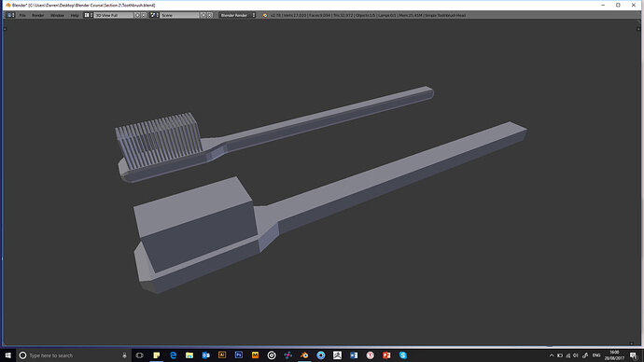
Task: Open the volume tray icon
Action: (x=576, y=355)
